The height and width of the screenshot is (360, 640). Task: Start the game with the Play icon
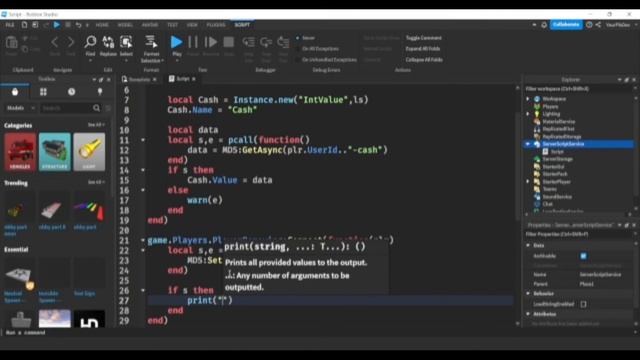coord(176,42)
